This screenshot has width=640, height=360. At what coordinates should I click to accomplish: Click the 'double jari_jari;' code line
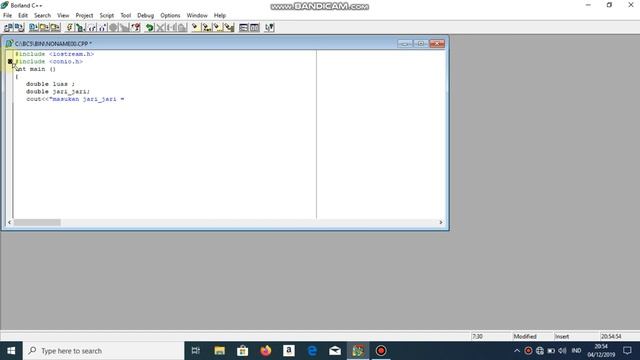coord(58,91)
